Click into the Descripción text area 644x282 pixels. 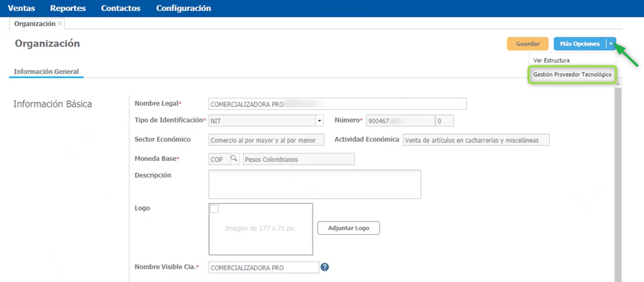pyautogui.click(x=315, y=184)
